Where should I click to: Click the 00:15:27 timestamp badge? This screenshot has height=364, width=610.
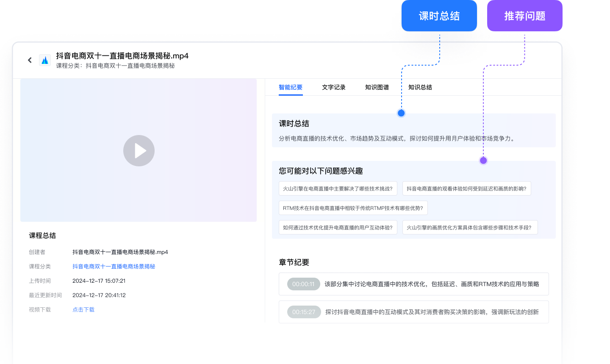click(x=303, y=312)
